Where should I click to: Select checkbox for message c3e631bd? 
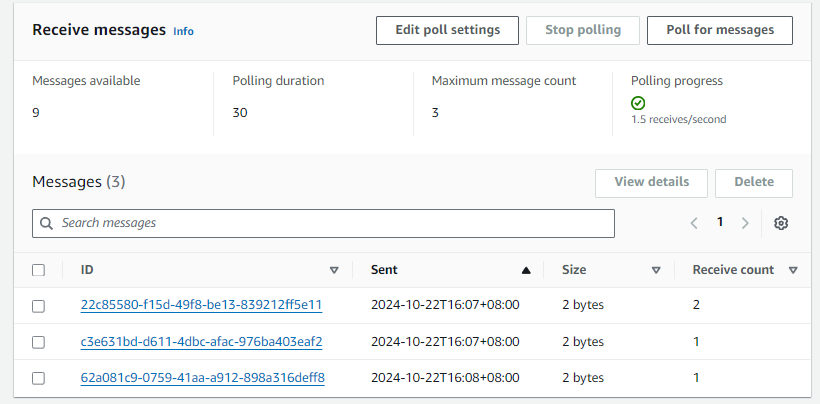pyautogui.click(x=38, y=342)
